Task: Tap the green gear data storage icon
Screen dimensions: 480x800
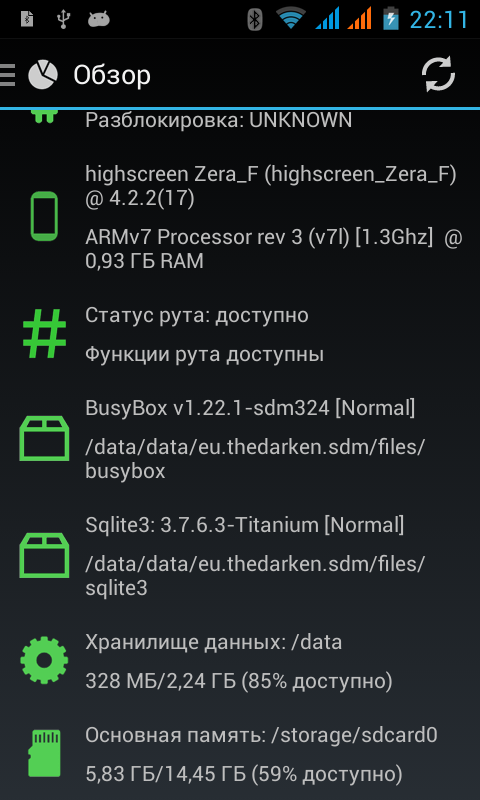Action: pyautogui.click(x=44, y=660)
